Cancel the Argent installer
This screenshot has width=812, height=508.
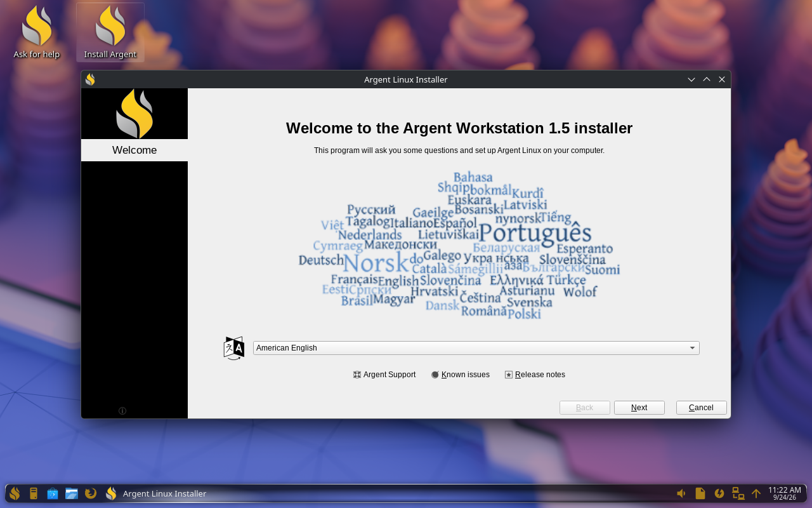[701, 408]
